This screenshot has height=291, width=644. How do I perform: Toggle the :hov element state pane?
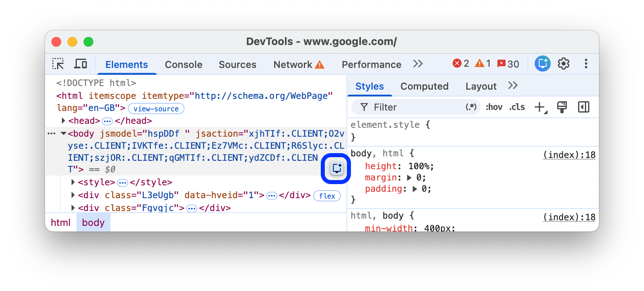(494, 107)
